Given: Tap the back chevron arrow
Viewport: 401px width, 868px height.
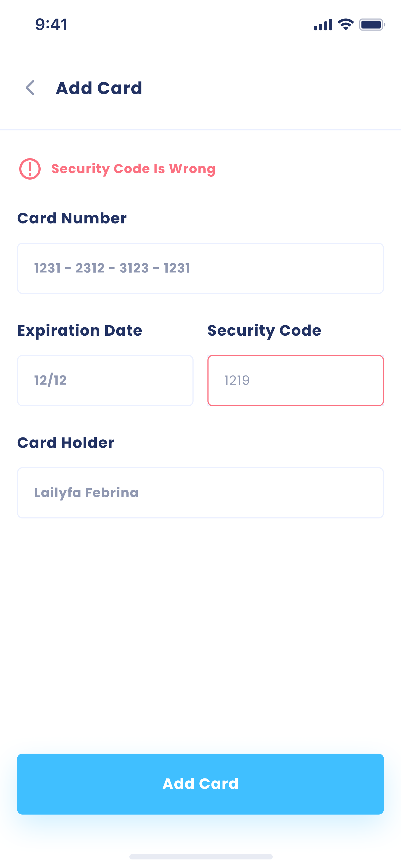Looking at the screenshot, I should [30, 88].
